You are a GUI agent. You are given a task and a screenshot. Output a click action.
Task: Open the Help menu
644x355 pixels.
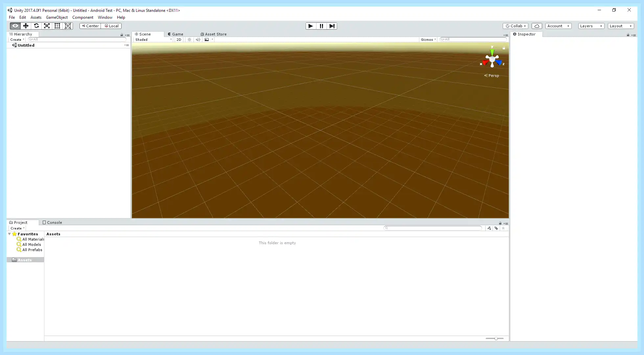click(x=121, y=17)
